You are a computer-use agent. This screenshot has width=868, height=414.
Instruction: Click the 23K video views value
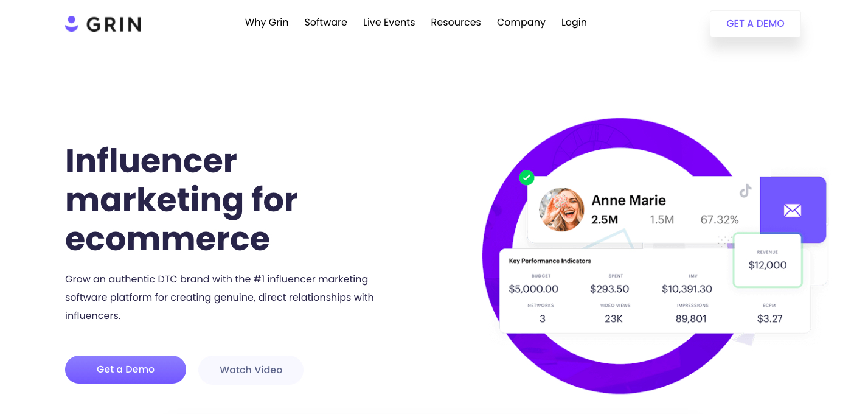click(614, 318)
